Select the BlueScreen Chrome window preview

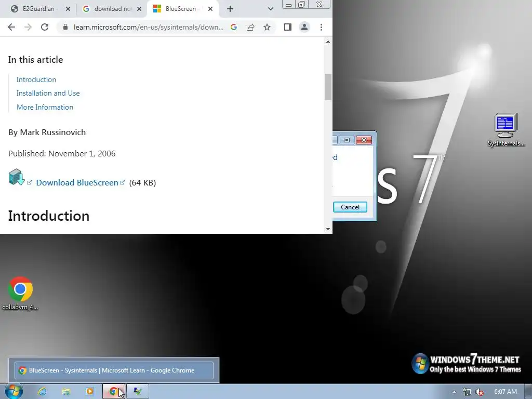click(x=114, y=370)
